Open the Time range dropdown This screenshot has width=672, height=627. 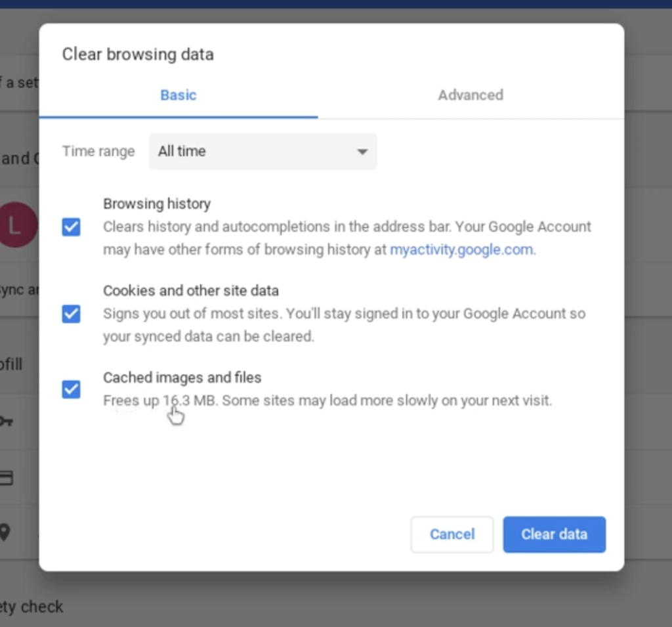click(262, 152)
